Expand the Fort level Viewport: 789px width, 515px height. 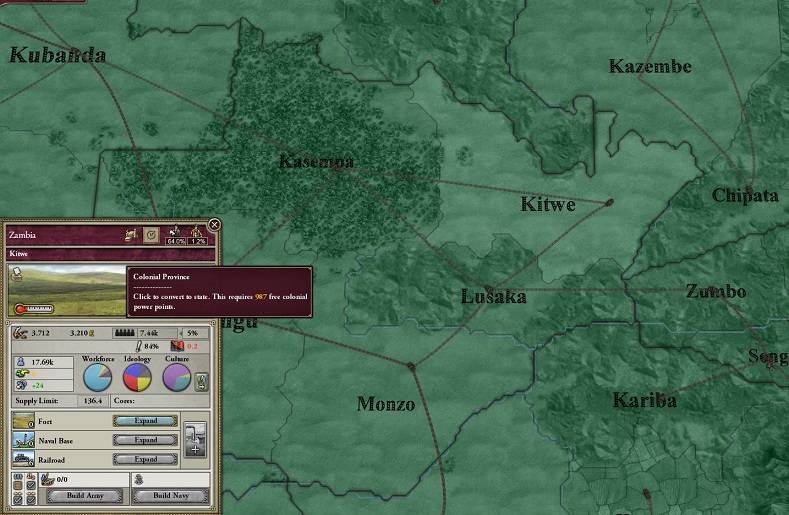[145, 421]
